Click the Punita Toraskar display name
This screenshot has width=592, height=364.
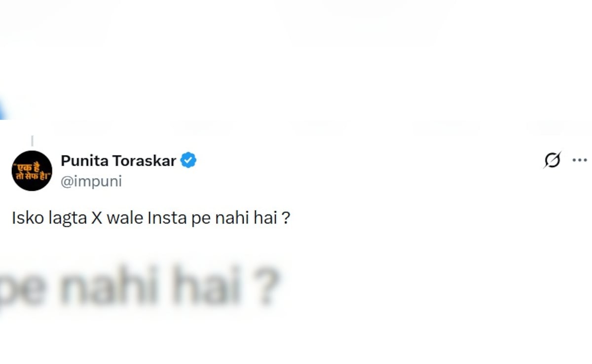point(118,160)
